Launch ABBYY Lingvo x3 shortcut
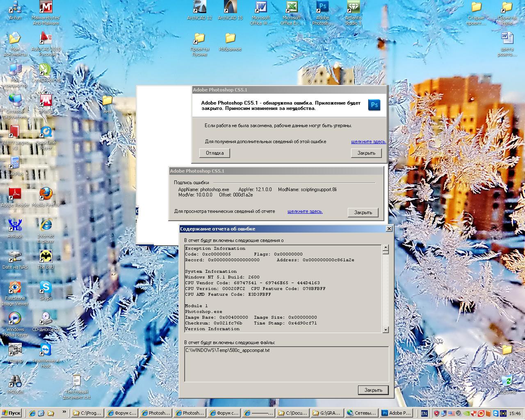 [x=15, y=137]
